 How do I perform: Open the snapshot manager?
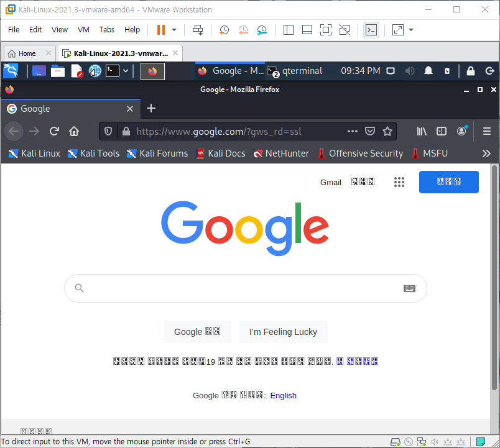(262, 30)
